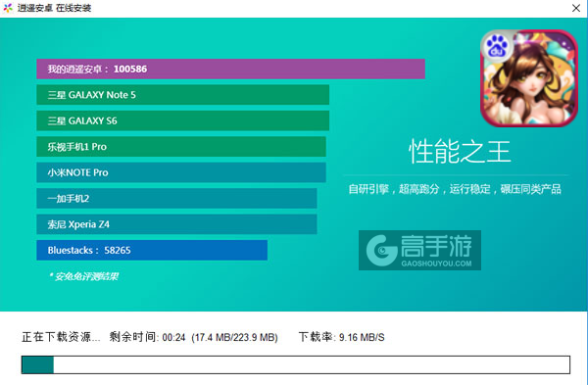
Task: Click the 正在下载资源 status label
Action: click(x=61, y=337)
